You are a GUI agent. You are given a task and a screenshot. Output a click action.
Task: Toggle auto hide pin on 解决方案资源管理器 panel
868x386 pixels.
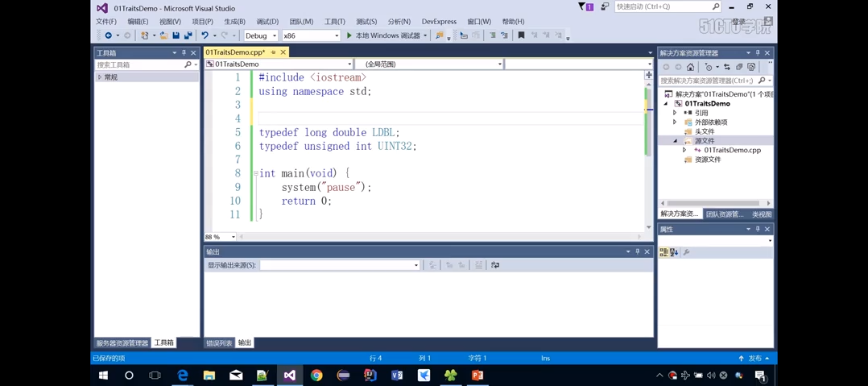click(x=758, y=53)
